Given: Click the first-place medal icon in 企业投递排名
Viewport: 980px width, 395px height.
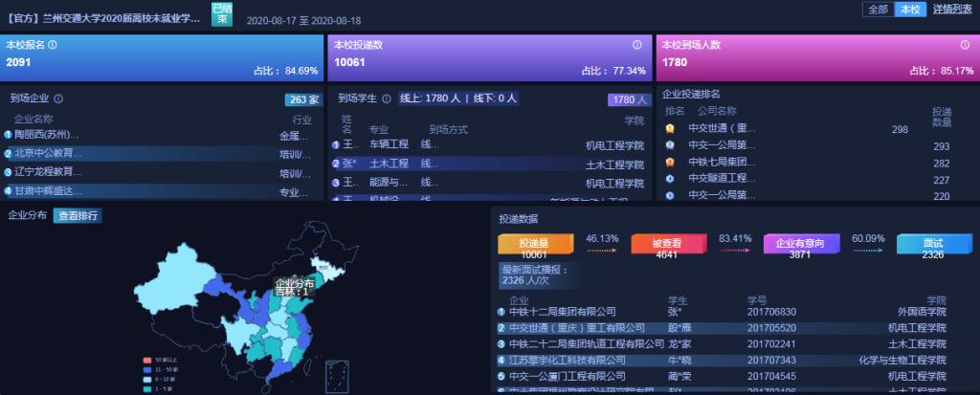Looking at the screenshot, I should [x=670, y=128].
